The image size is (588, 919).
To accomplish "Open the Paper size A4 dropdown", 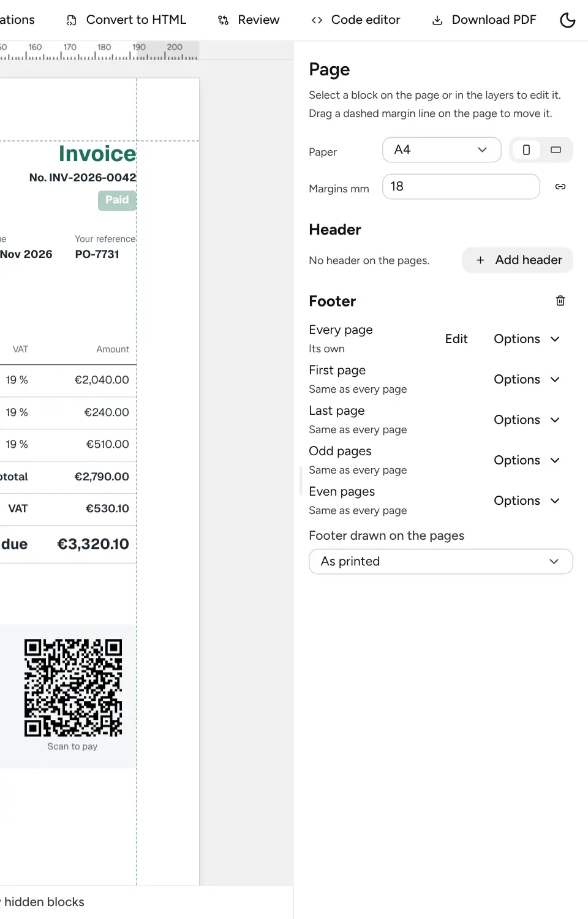I will coord(442,150).
